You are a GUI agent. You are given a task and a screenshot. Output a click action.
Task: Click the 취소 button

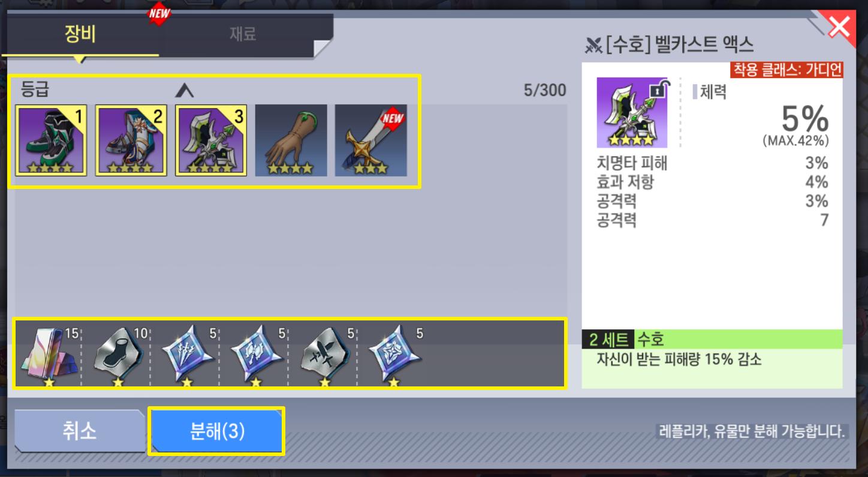80,431
